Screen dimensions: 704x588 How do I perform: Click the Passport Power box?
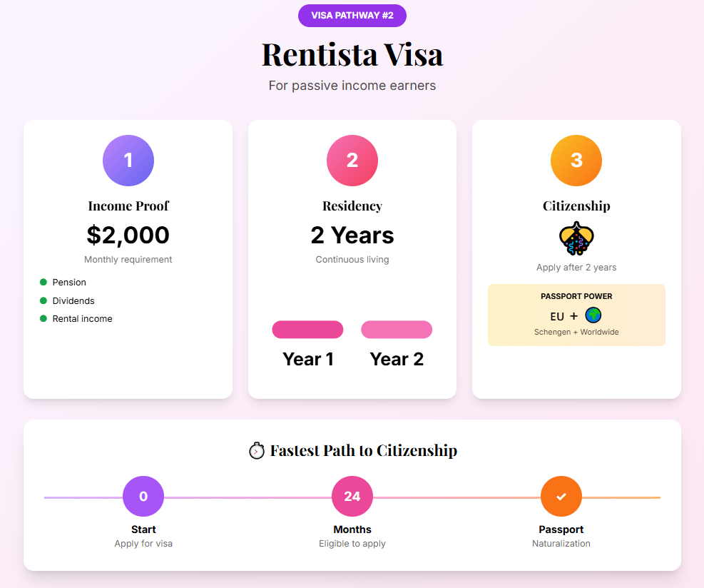coord(576,315)
